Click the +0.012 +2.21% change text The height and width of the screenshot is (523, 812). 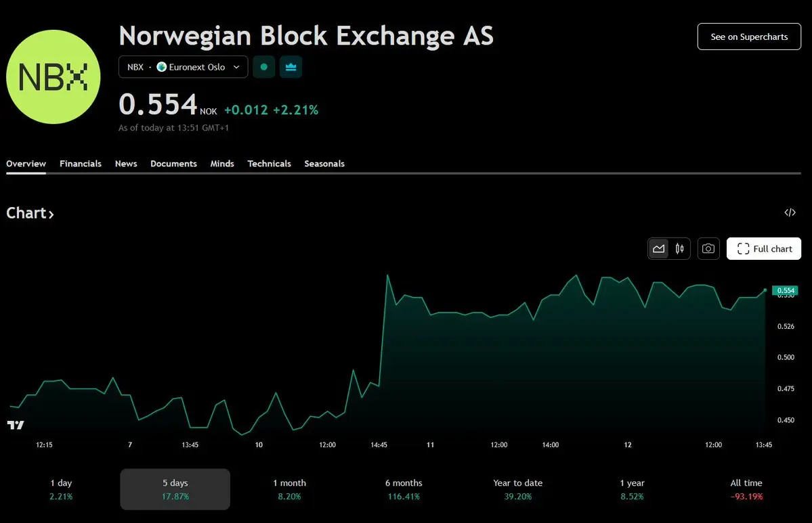click(x=272, y=110)
